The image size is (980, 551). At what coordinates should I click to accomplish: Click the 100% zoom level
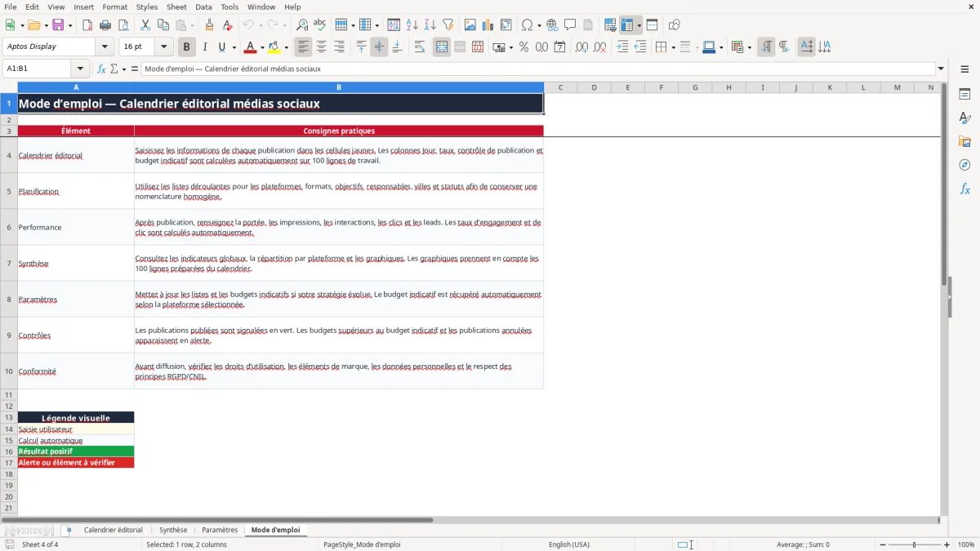point(966,544)
